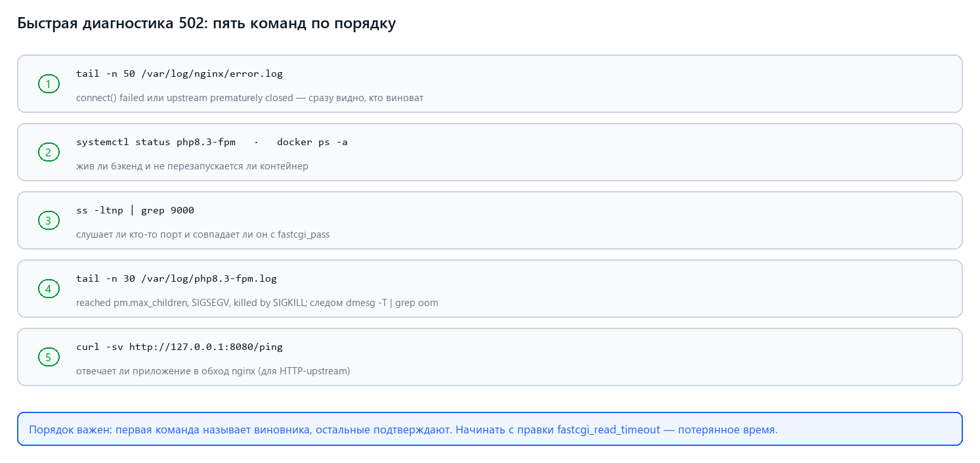Click the command "ss -ltnp | grep 9000"
The width and height of the screenshot is (980, 463).
(x=135, y=210)
